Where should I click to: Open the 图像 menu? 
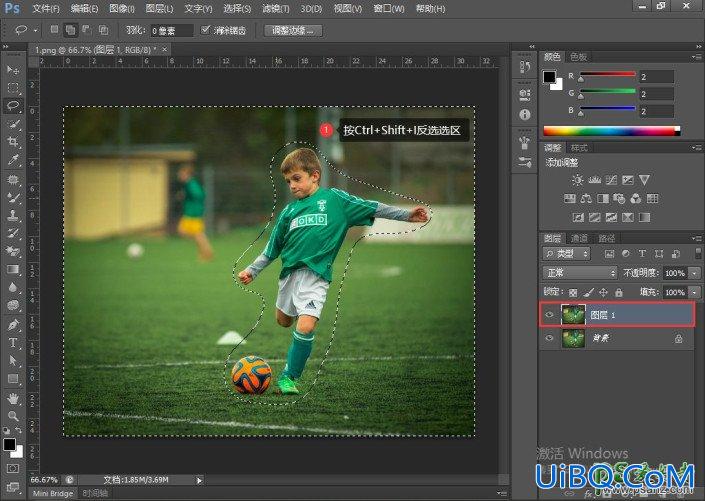pos(122,9)
